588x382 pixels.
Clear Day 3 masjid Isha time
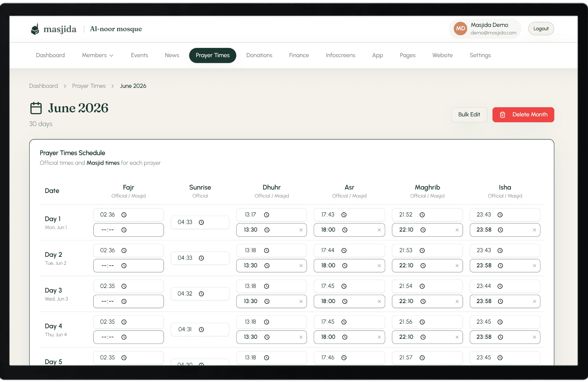click(x=534, y=301)
